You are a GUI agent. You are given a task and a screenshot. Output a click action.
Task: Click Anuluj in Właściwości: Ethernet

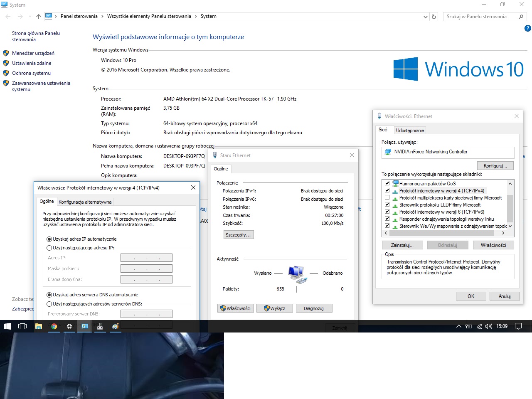(x=505, y=296)
